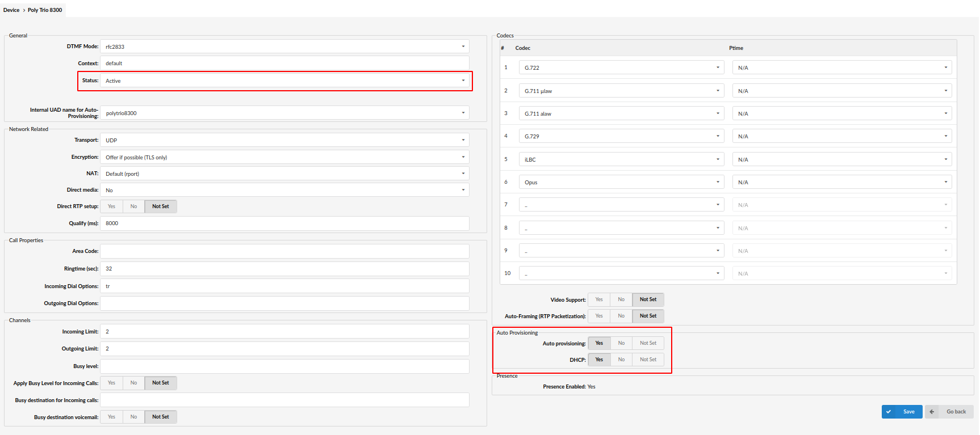Viewport: 980px width, 435px height.
Task: Click the left arrow icon beside Go back
Action: click(x=932, y=412)
